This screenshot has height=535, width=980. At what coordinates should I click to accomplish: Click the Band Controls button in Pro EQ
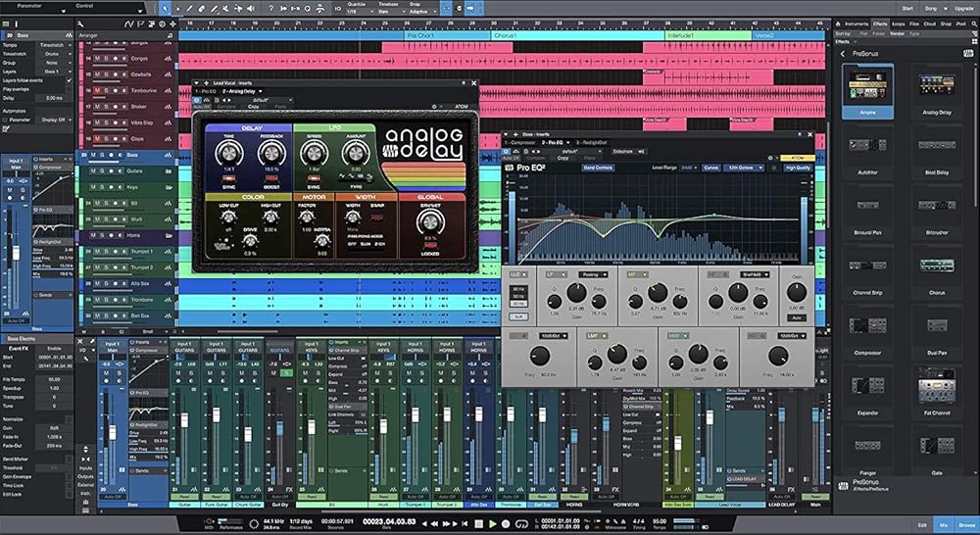597,168
